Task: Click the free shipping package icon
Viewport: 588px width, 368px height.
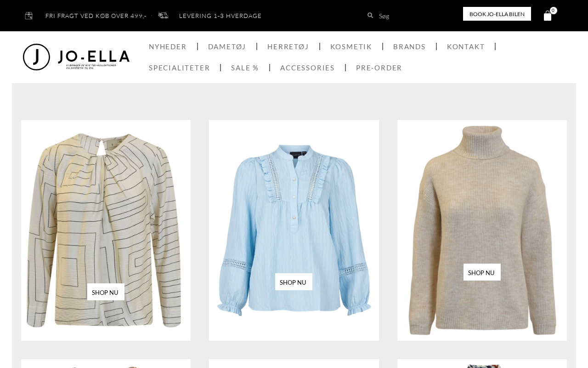Action: [28, 16]
